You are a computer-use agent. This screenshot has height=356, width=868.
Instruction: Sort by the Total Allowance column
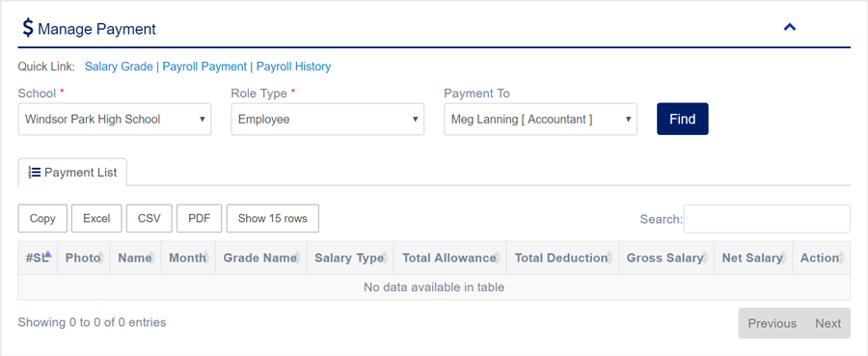click(x=450, y=258)
